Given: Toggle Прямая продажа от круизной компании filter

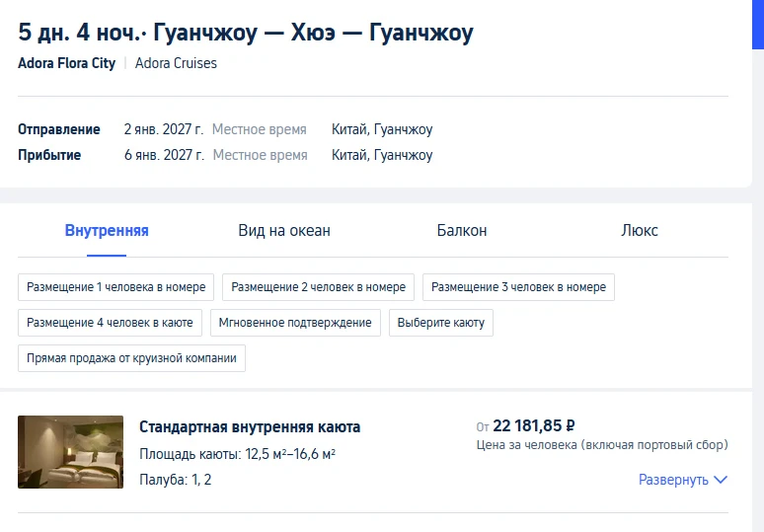Looking at the screenshot, I should (x=131, y=358).
